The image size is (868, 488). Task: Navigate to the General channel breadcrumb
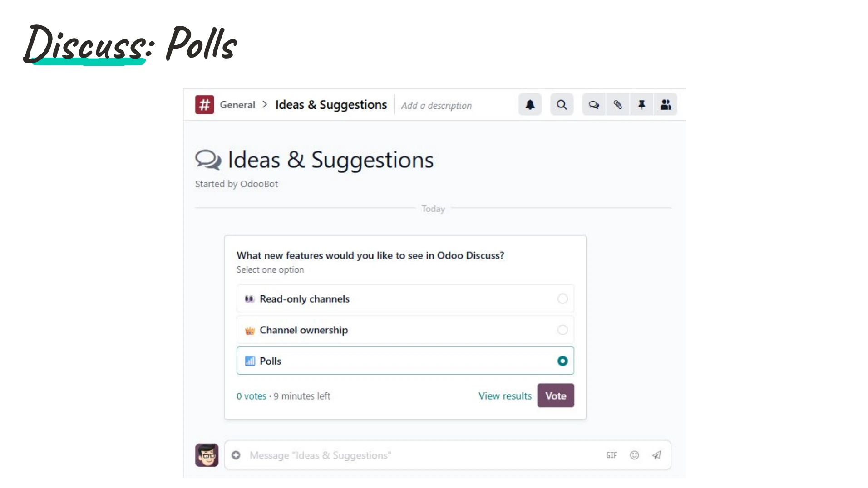(x=237, y=104)
